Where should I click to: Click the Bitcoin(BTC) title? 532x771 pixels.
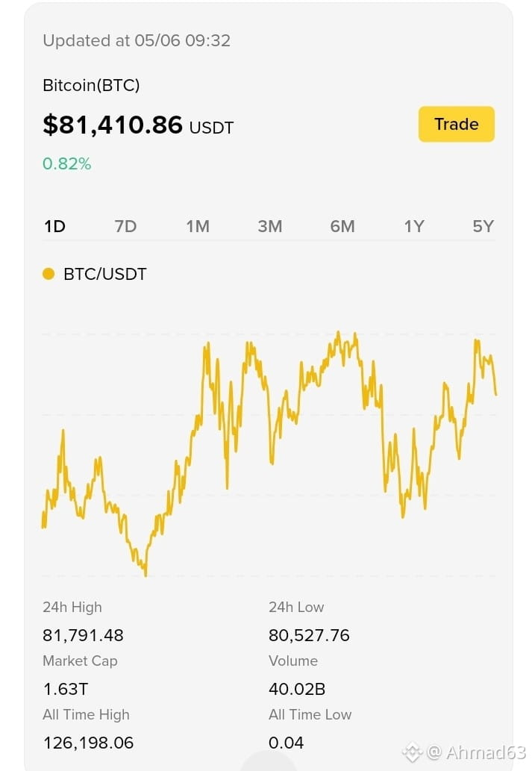pyautogui.click(x=92, y=86)
